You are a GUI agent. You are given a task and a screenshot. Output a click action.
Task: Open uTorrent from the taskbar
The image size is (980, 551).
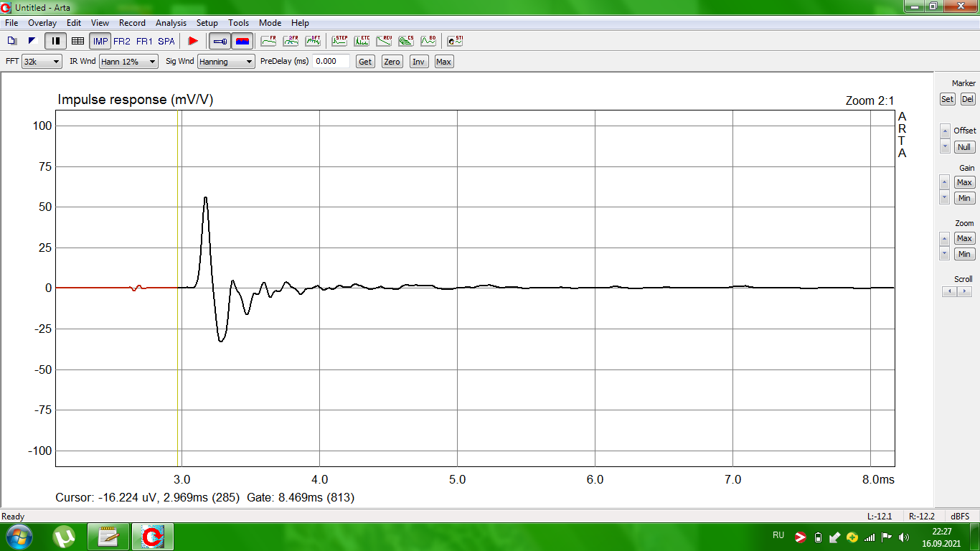click(x=65, y=537)
